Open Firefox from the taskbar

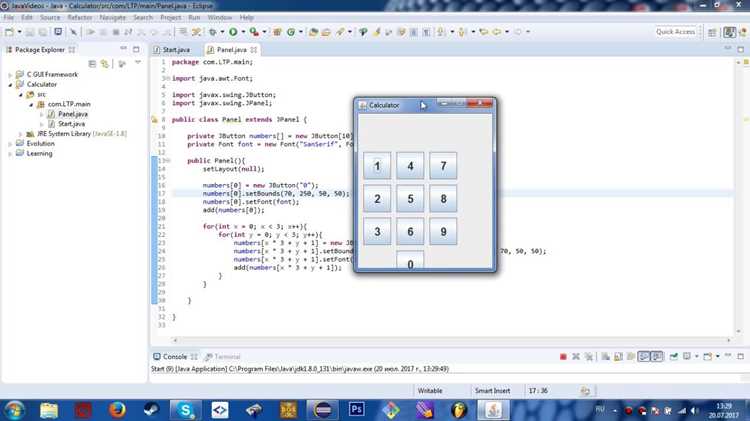pyautogui.click(x=117, y=410)
